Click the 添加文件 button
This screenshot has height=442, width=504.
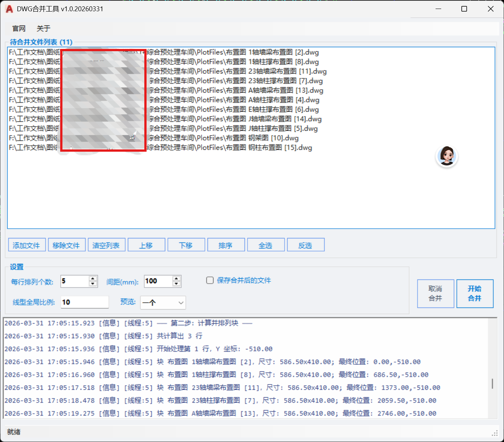[x=27, y=245]
